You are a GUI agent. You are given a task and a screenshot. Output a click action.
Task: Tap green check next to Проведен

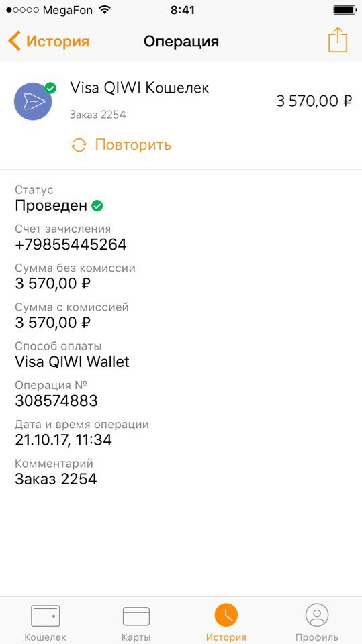[97, 206]
